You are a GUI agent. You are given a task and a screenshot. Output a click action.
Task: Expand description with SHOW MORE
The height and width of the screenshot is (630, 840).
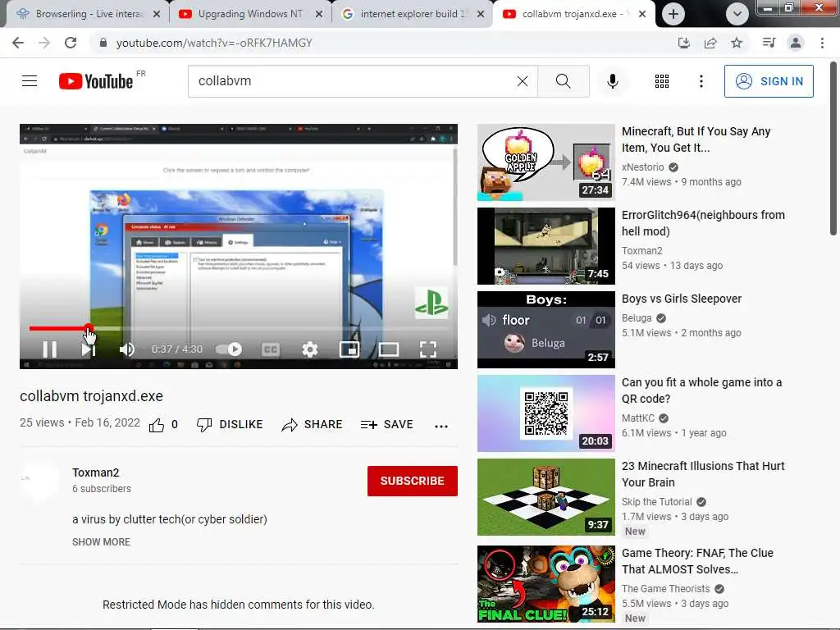coord(101,541)
